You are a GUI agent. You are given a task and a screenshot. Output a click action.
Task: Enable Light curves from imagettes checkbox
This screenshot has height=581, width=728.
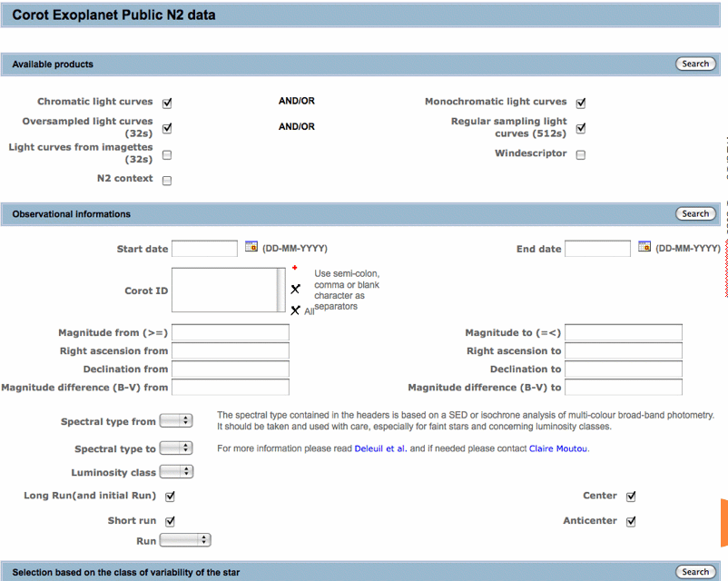[x=167, y=154]
